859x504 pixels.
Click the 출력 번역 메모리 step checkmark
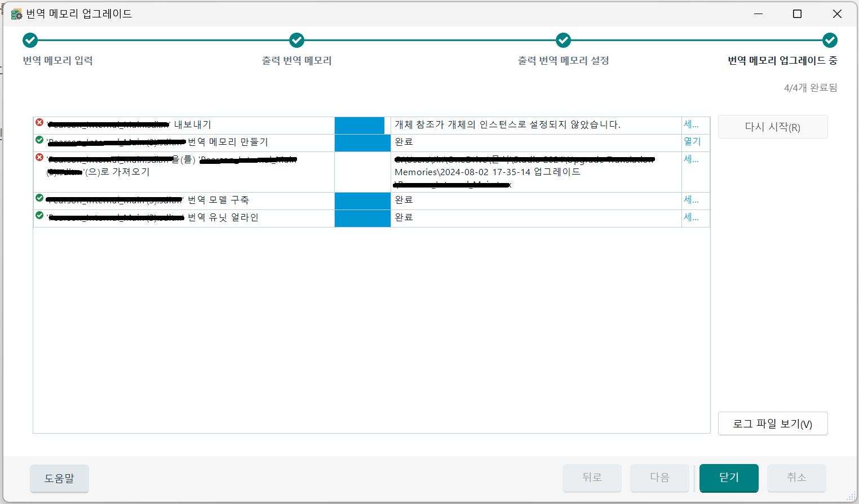tap(296, 40)
